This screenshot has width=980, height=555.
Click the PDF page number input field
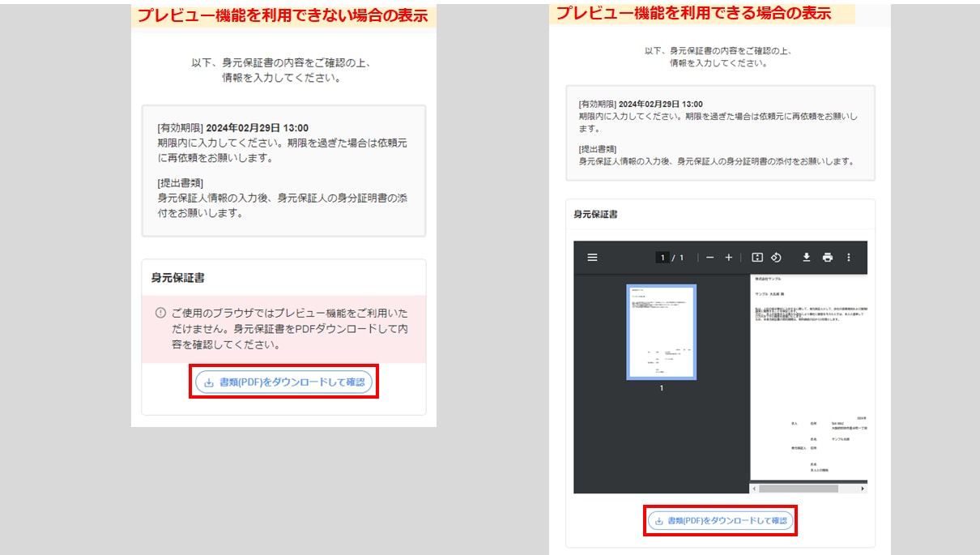[x=663, y=258]
